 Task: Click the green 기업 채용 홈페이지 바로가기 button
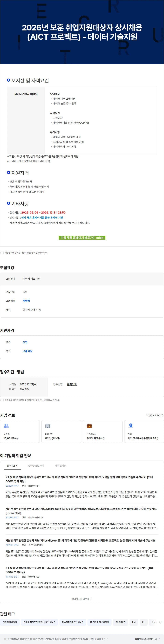coord(82,237)
